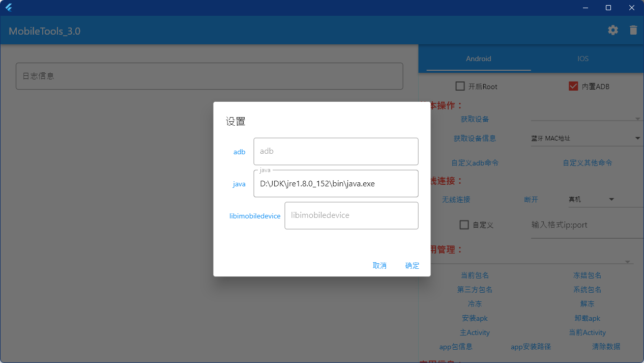Click the 解冻 button

(x=588, y=304)
